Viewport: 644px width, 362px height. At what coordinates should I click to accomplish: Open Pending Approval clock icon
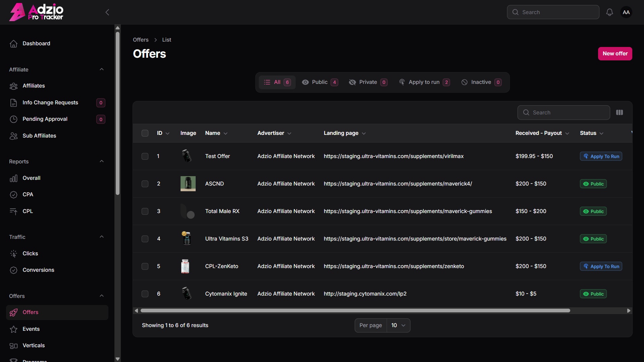click(x=14, y=119)
